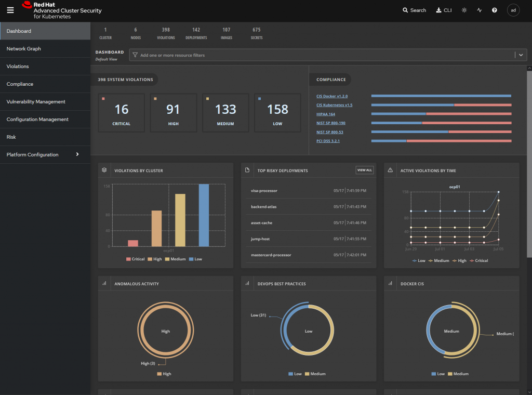Click the Low legend swatch under DevOps chart
Image resolution: width=532 pixels, height=395 pixels.
coord(290,374)
